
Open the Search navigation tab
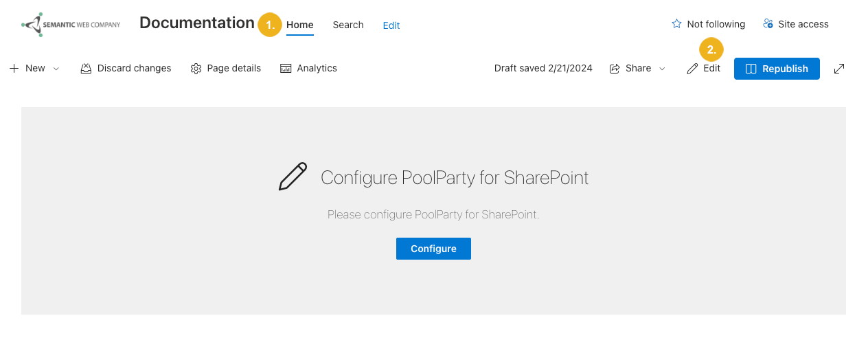click(x=348, y=25)
